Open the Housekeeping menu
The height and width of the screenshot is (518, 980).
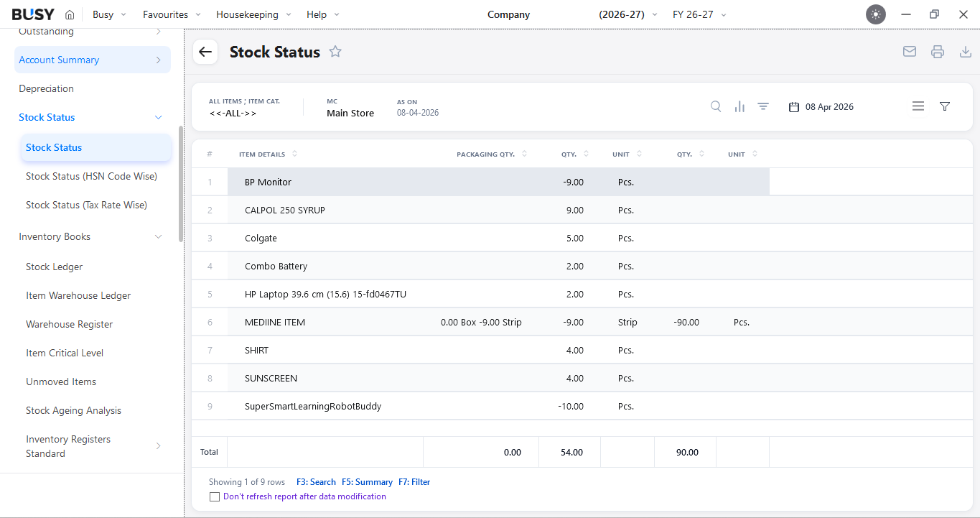[253, 14]
